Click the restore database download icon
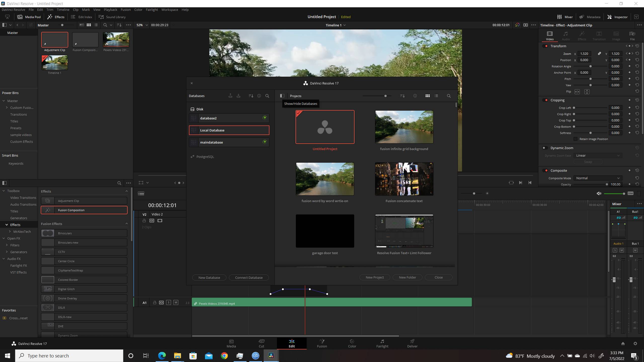The height and width of the screenshot is (362, 644). pos(238,96)
